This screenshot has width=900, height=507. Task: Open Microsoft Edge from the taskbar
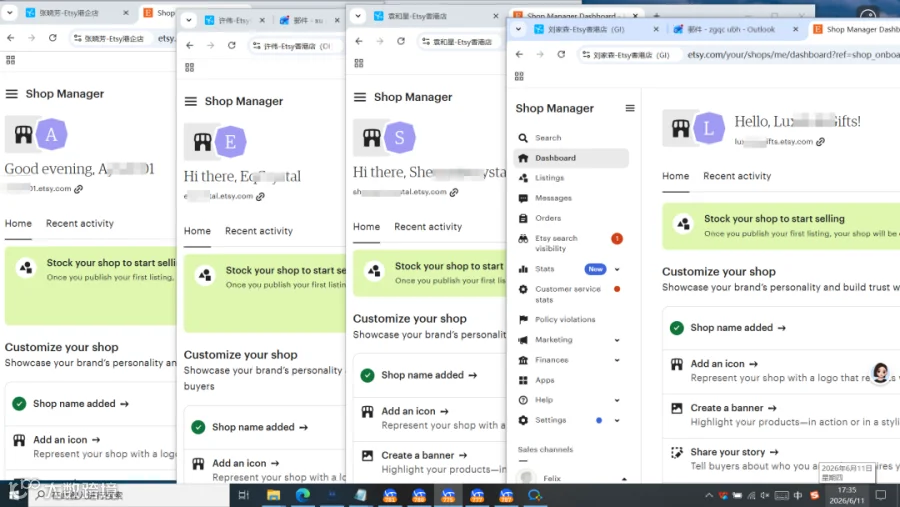[x=302, y=495]
